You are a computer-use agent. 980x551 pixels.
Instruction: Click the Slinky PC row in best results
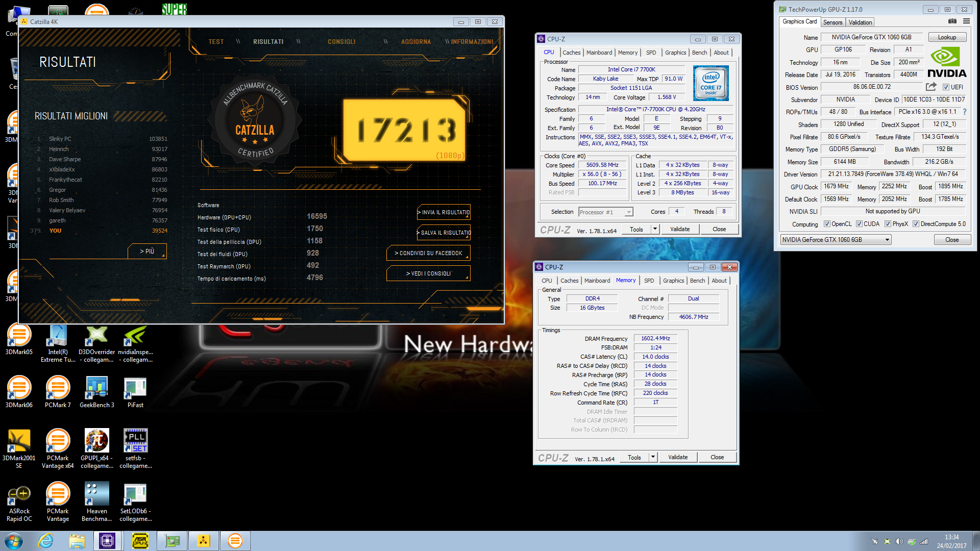click(102, 139)
